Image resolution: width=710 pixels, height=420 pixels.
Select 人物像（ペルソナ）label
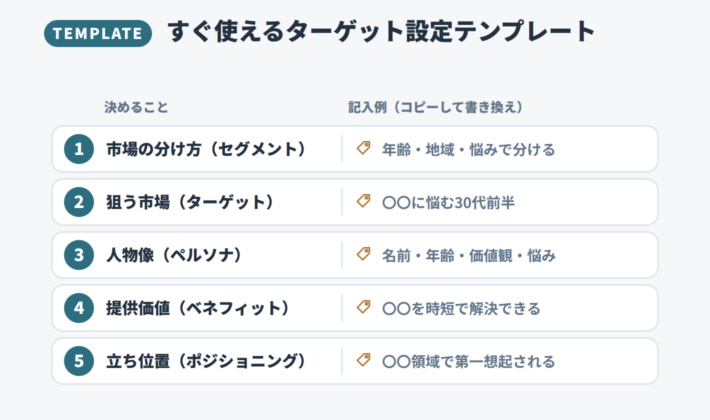pos(176,255)
